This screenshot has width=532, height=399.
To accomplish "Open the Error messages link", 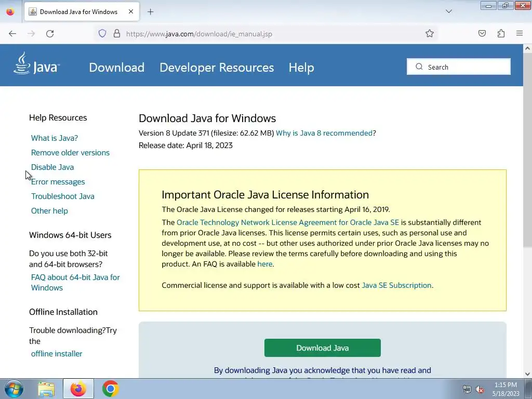I will [58, 182].
